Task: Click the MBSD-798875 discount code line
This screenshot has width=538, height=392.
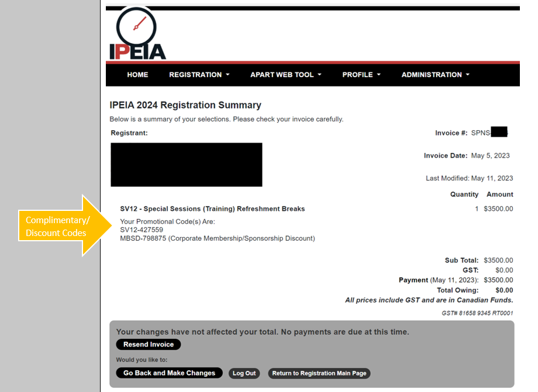Action: [x=217, y=238]
